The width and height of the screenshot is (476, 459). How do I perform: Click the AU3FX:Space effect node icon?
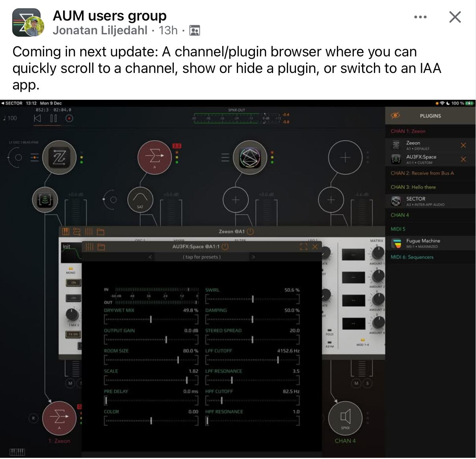[x=45, y=200]
